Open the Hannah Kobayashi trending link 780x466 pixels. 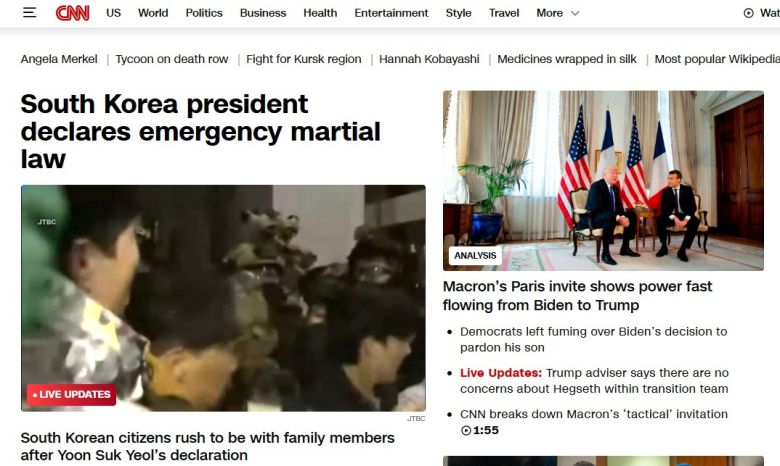pos(429,59)
